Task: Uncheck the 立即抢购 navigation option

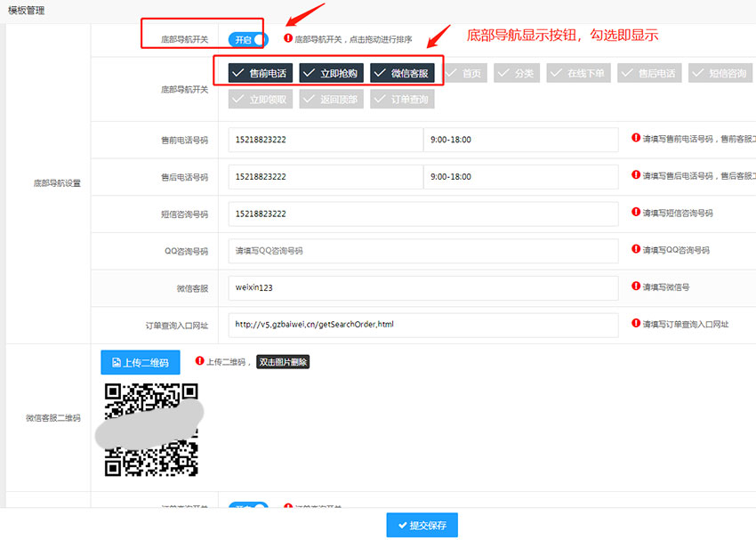Action: coord(331,73)
